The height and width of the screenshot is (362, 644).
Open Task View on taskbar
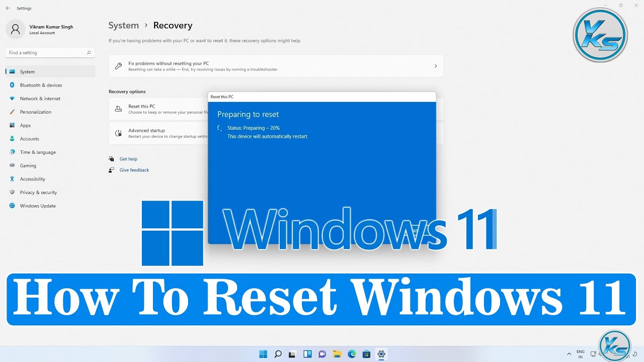pos(292,354)
